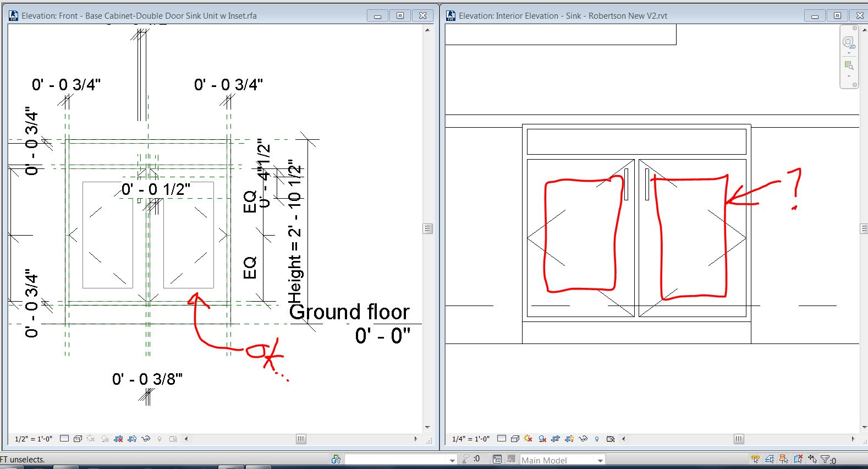868x469 pixels.
Task: Toggle Shadows in right view control bar
Action: pyautogui.click(x=542, y=439)
